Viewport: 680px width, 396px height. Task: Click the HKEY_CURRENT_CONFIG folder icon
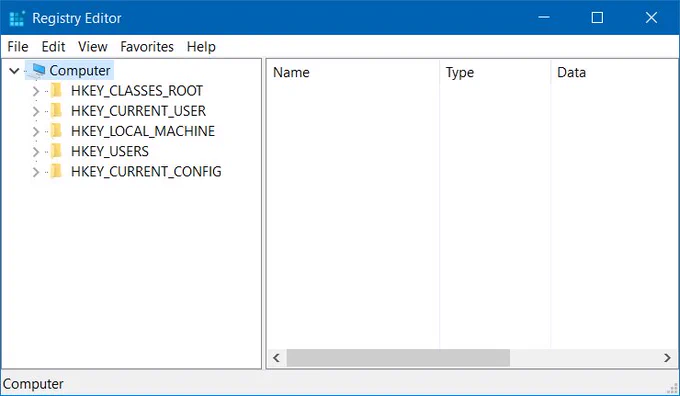click(56, 171)
